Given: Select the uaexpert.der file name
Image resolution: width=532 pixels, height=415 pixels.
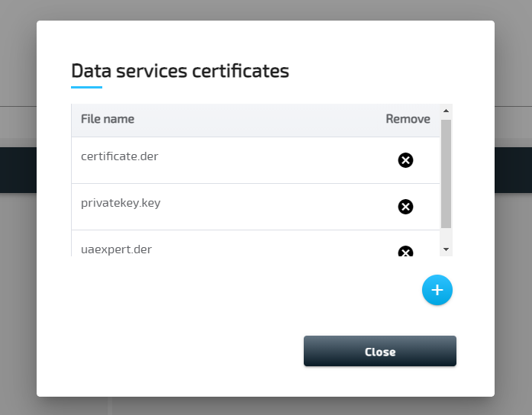Looking at the screenshot, I should [116, 249].
